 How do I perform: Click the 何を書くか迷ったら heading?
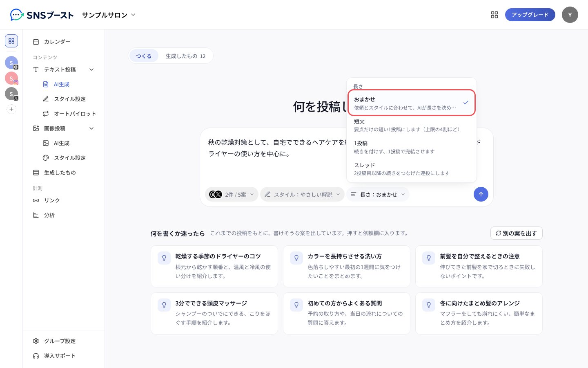click(x=178, y=233)
